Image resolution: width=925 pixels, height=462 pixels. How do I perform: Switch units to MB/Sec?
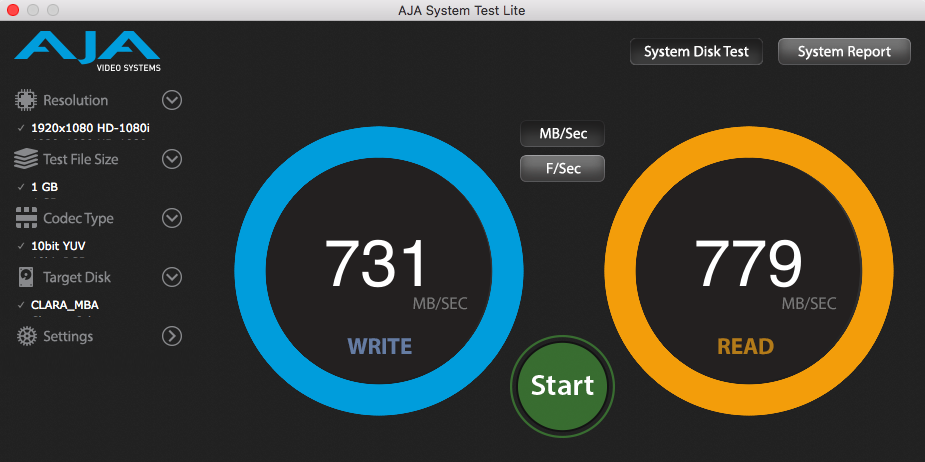click(x=562, y=134)
